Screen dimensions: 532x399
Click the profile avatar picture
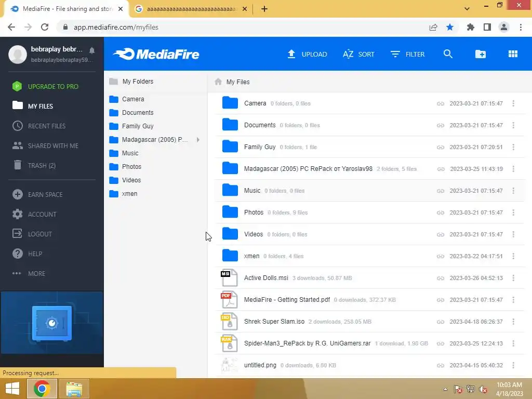click(x=18, y=54)
